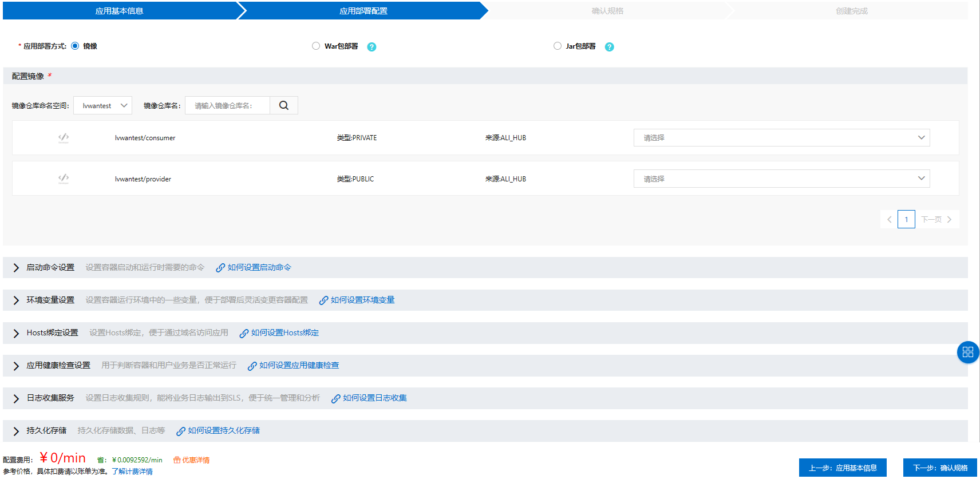Click the 了解计费详情 link
Image resolution: width=980 pixels, height=479 pixels.
pos(132,472)
